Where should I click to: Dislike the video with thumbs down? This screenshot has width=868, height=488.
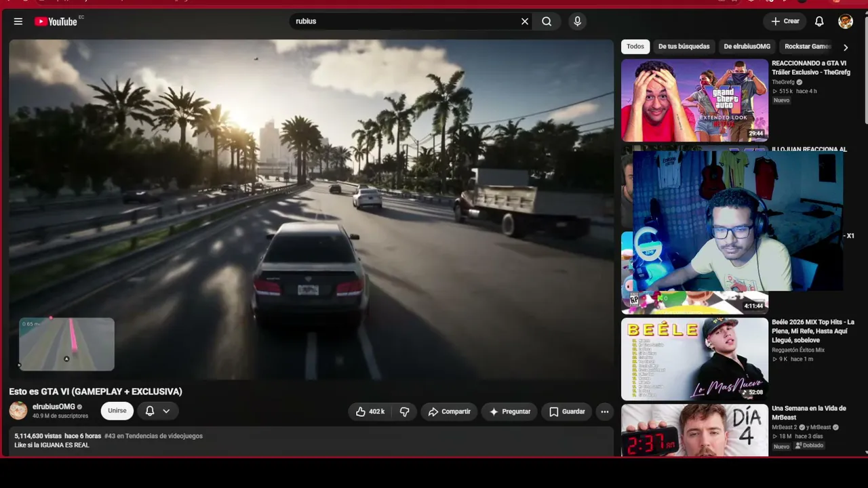click(404, 411)
